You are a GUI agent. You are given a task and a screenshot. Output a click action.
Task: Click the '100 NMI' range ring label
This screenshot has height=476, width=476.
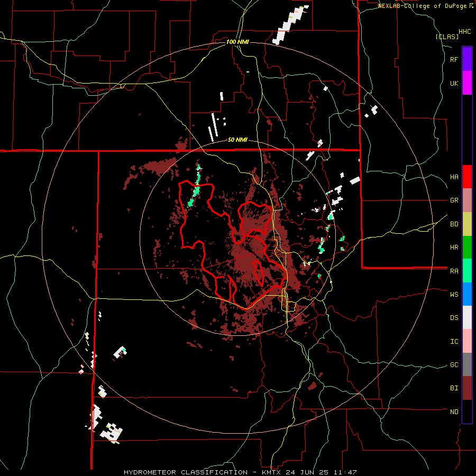[x=237, y=42]
